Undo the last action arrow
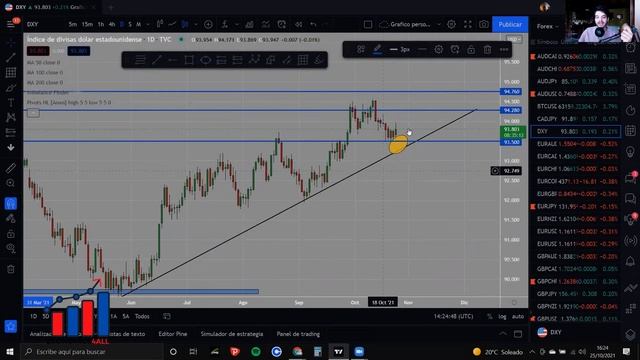This screenshot has height=360, width=640. pyautogui.click(x=313, y=24)
